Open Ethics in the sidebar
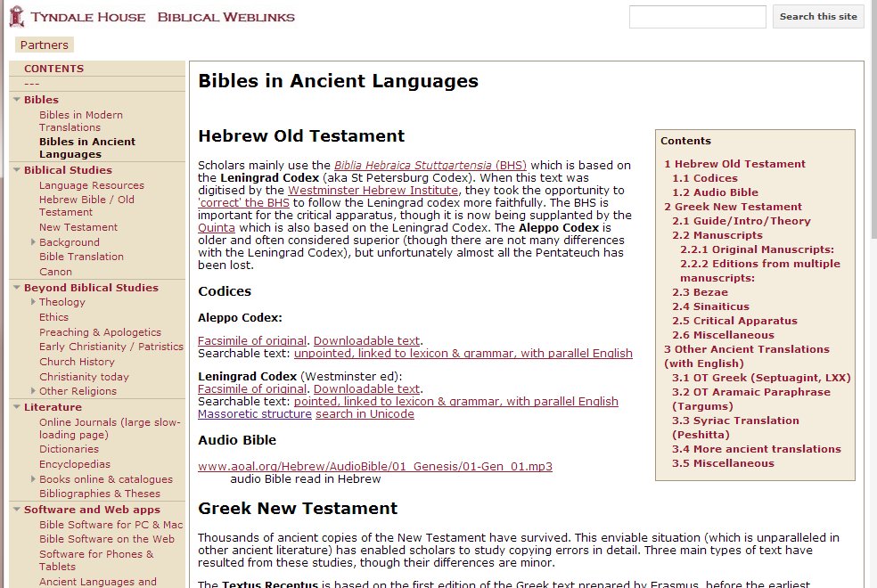The image size is (877, 588). (x=53, y=317)
